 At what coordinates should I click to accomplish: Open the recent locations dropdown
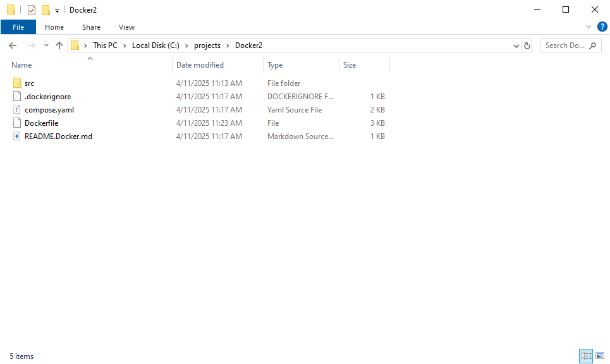(46, 45)
